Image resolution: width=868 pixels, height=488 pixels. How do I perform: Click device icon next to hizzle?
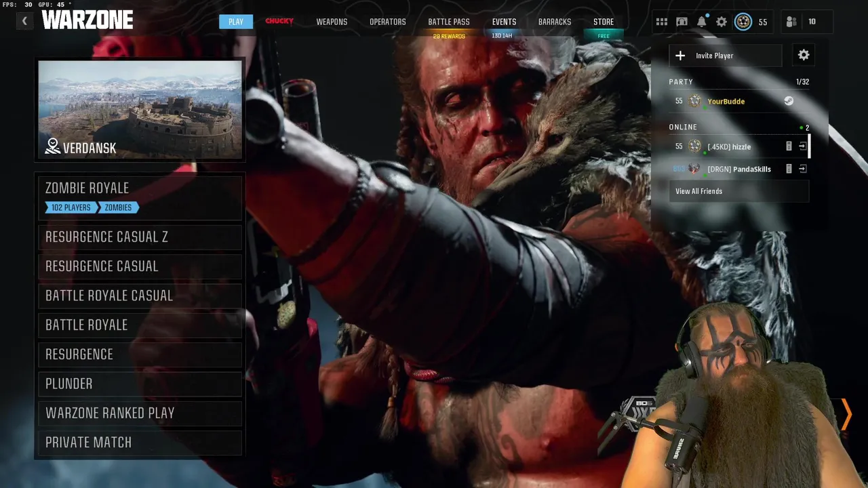(789, 146)
